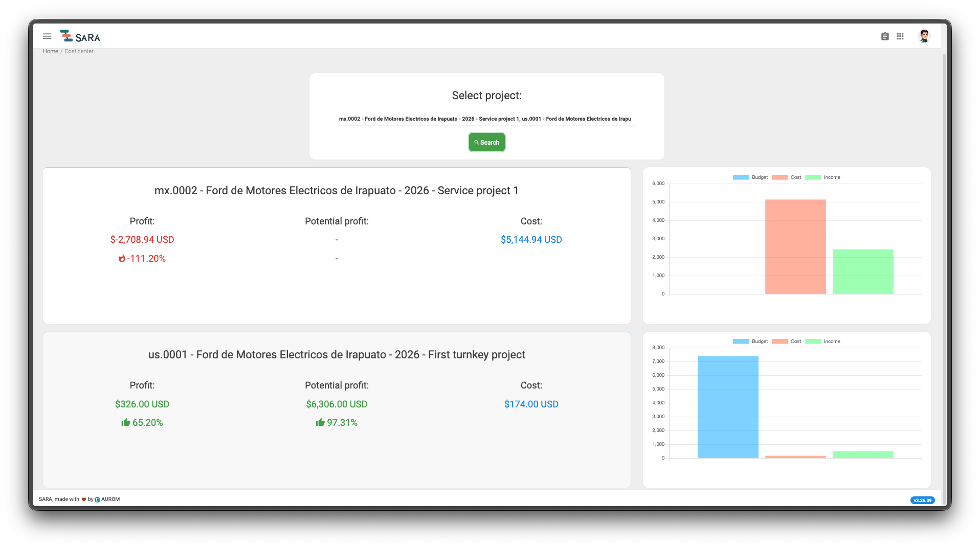The height and width of the screenshot is (548, 980).
Task: Toggle Income legend in mx.0002 chart
Action: point(822,177)
